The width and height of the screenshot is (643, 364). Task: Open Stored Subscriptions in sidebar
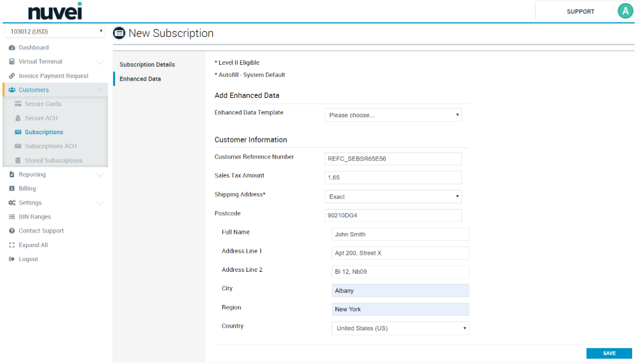53,161
